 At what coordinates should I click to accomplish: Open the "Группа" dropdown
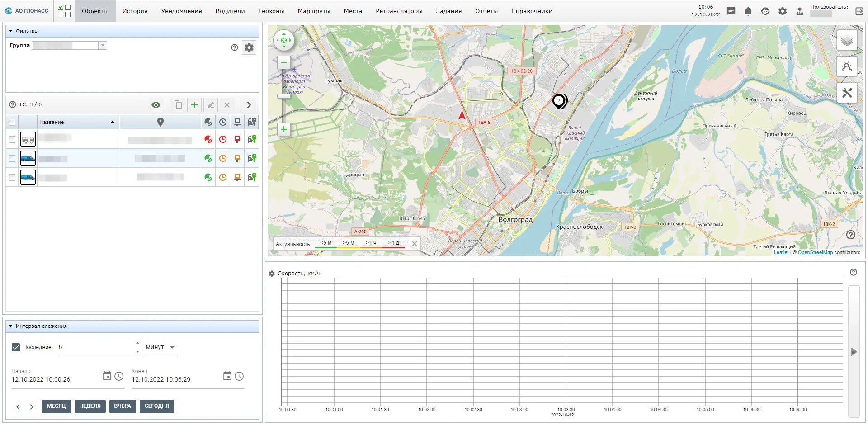103,45
